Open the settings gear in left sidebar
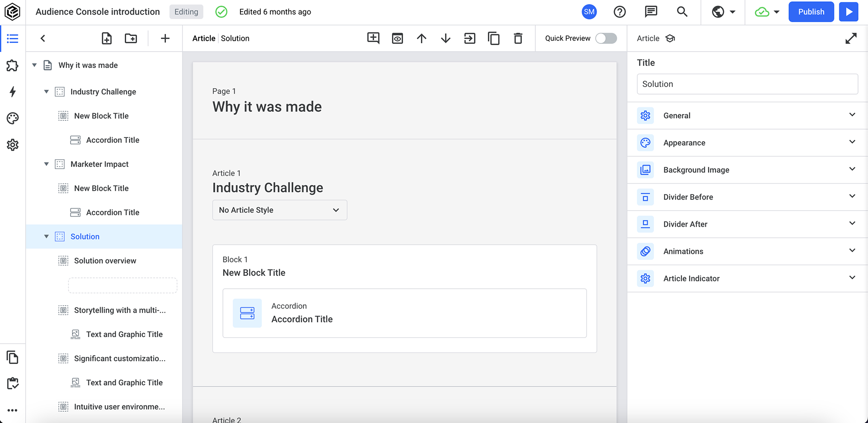868x423 pixels. point(13,145)
